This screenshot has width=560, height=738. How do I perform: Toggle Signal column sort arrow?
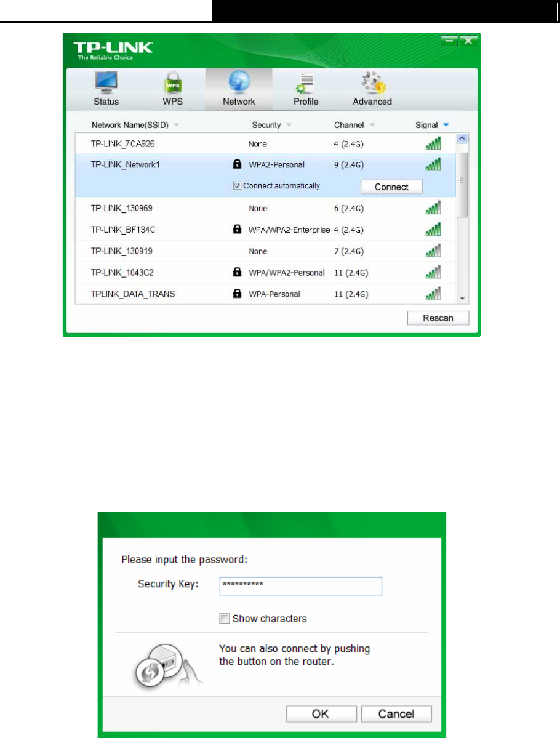[446, 125]
